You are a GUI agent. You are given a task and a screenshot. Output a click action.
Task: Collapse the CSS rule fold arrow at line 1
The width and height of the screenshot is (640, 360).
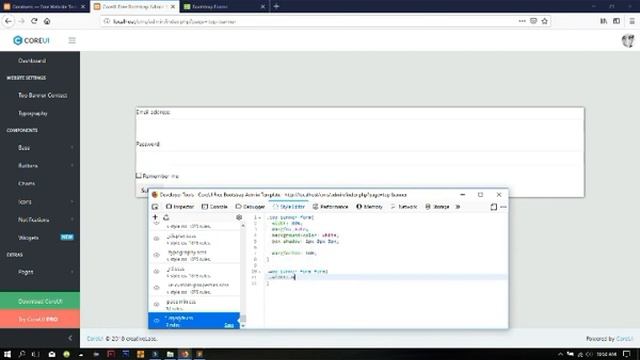click(x=260, y=218)
